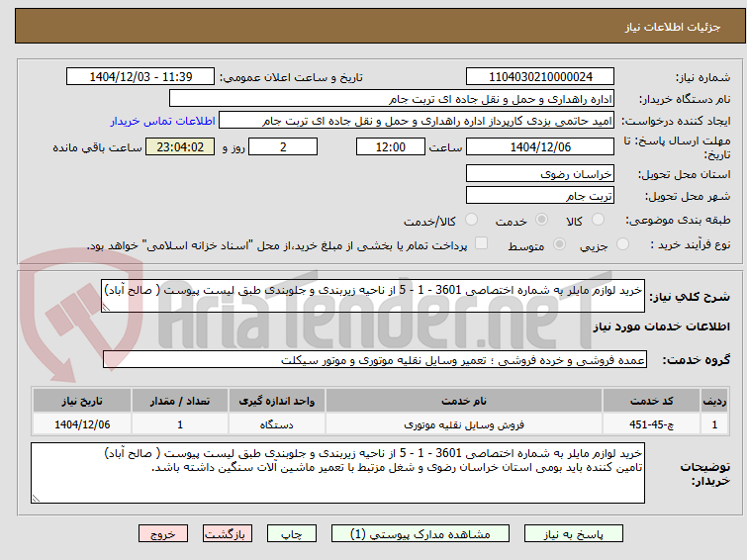Click the بازگشت back button

pos(227,534)
